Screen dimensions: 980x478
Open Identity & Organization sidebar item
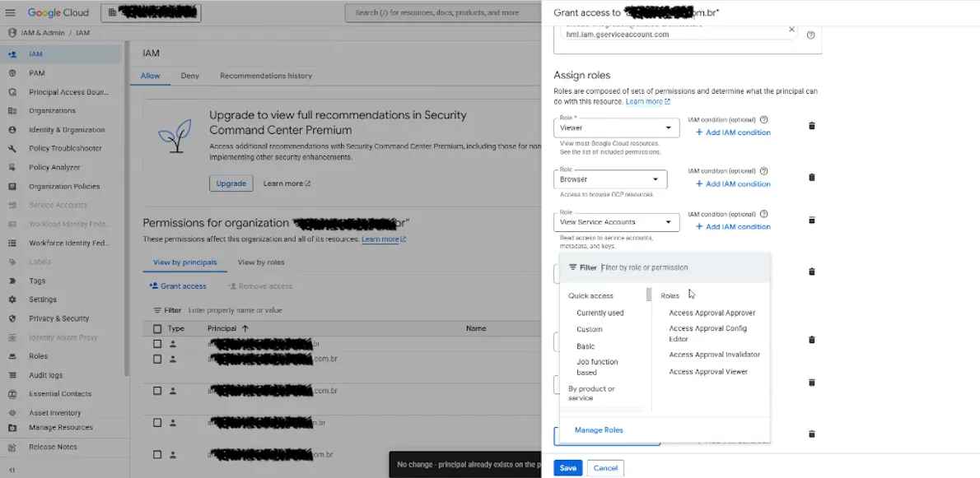67,130
